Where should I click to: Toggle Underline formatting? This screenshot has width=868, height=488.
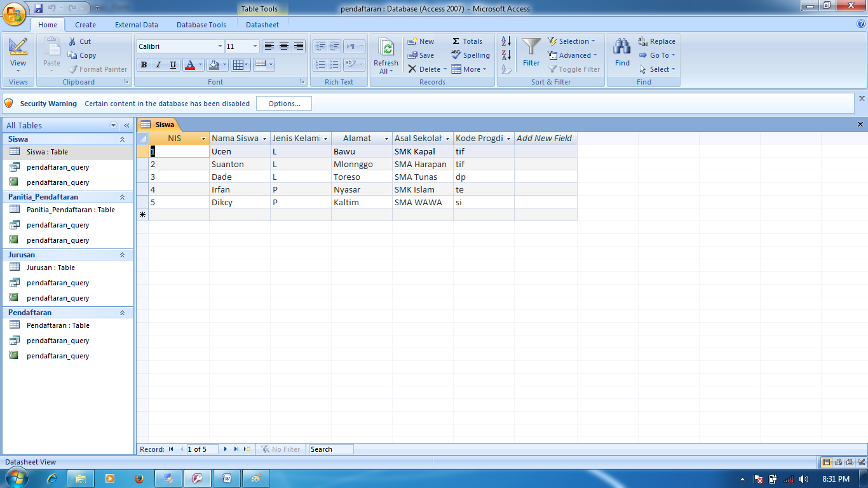[x=173, y=65]
